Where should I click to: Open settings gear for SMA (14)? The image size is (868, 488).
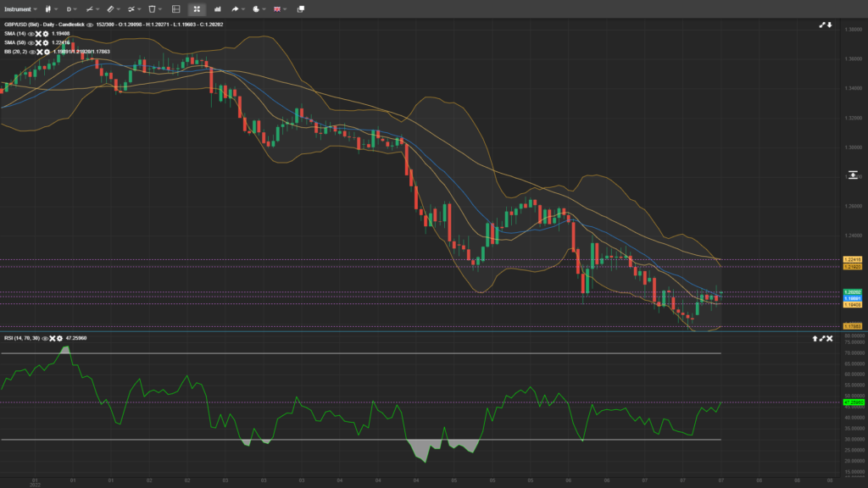pyautogui.click(x=45, y=33)
